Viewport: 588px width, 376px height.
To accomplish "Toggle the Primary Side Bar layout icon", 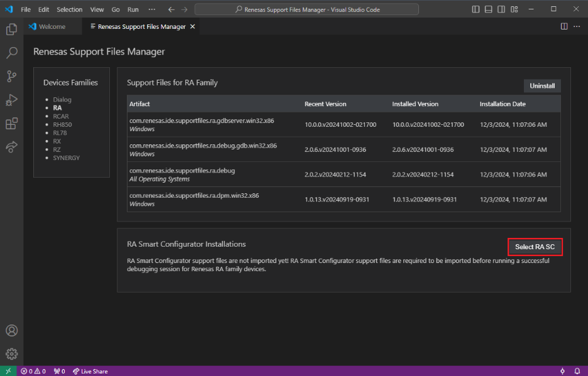I will tap(476, 9).
